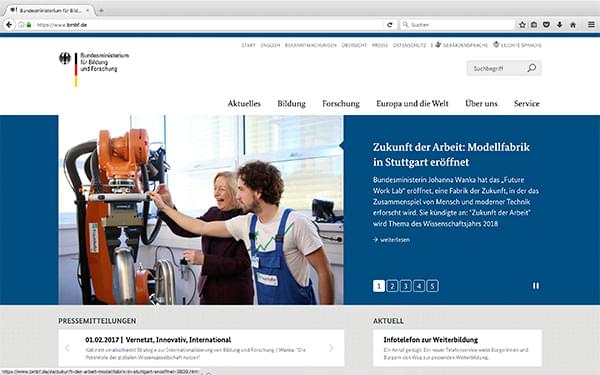Screen dimensions: 600x375
Task: Open the Aktuelles menu
Action: pyautogui.click(x=244, y=104)
